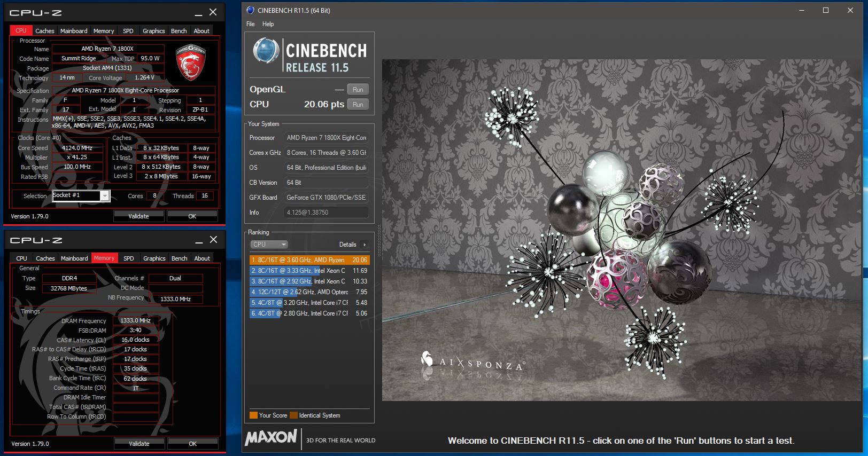This screenshot has width=868, height=456.
Task: Click the MSI Gaming dragon logo in CPU-Z
Action: point(191,62)
